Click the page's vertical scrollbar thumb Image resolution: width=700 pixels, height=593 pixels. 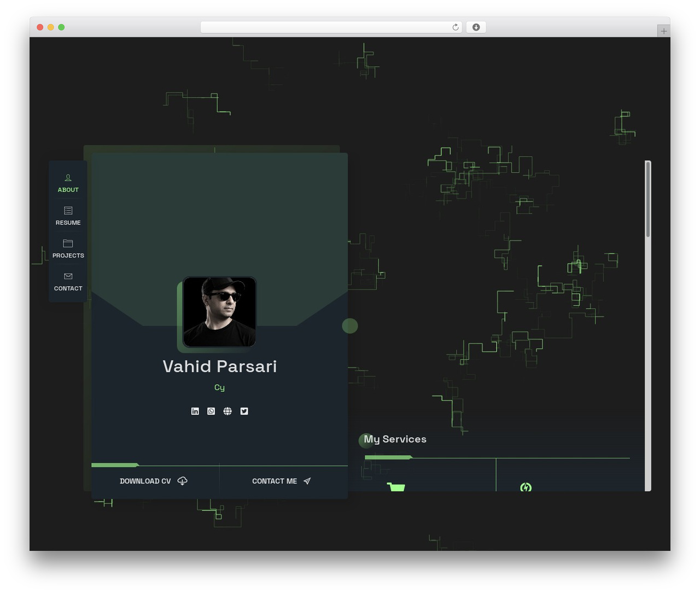pos(648,199)
